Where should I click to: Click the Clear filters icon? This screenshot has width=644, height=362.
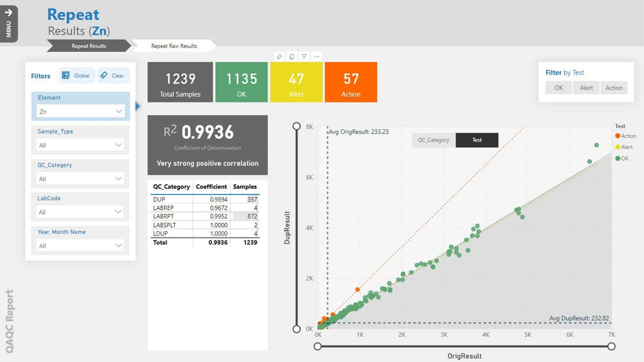click(113, 75)
